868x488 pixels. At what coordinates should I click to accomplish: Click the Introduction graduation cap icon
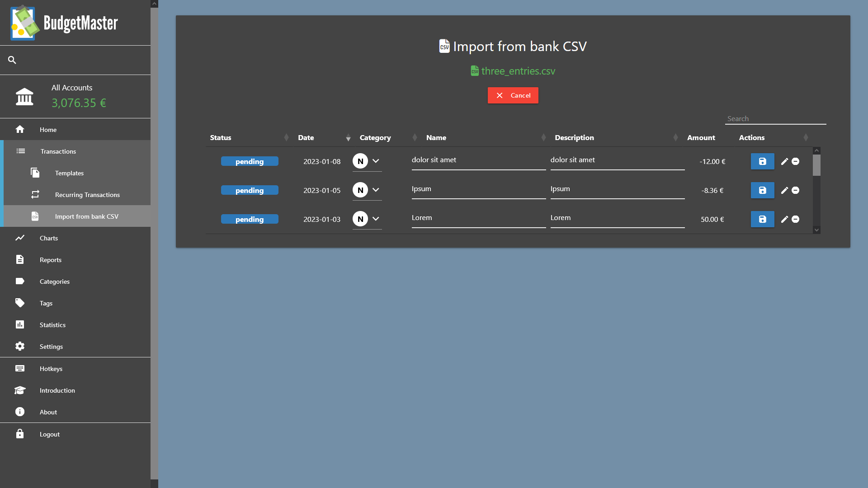pyautogui.click(x=20, y=390)
